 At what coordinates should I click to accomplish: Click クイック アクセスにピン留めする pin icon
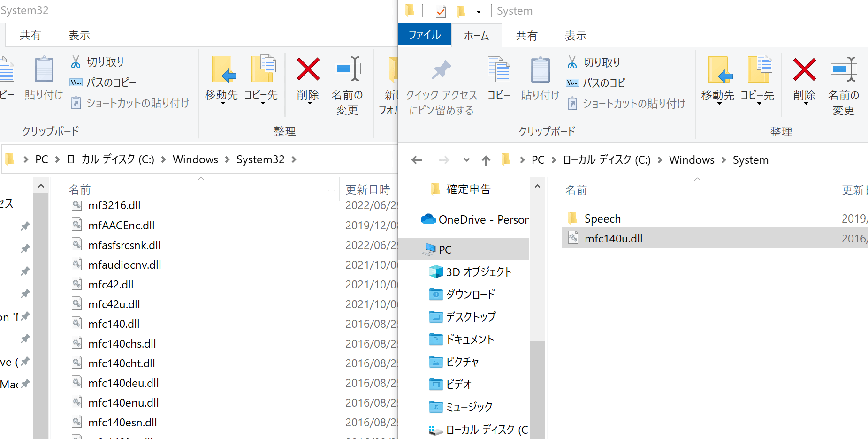[441, 70]
